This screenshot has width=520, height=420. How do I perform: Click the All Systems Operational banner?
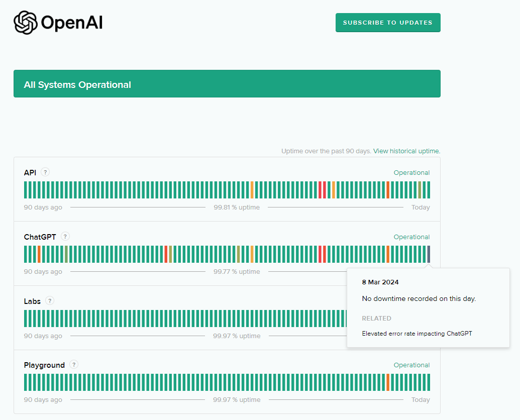227,83
